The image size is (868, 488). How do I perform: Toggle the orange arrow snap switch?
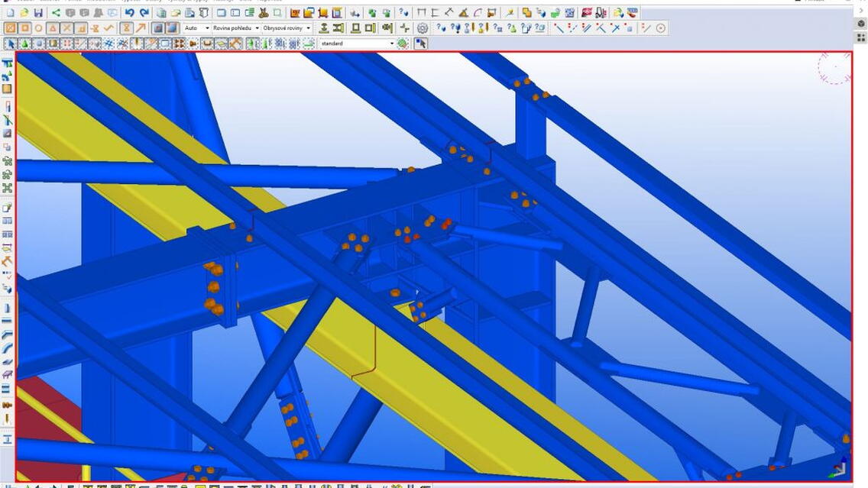click(x=141, y=27)
